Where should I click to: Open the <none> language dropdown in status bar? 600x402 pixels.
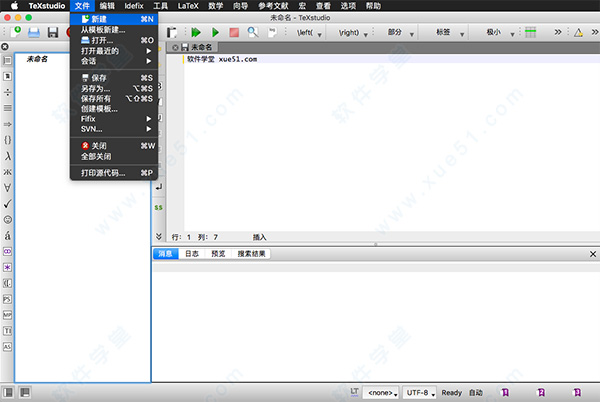[381, 393]
